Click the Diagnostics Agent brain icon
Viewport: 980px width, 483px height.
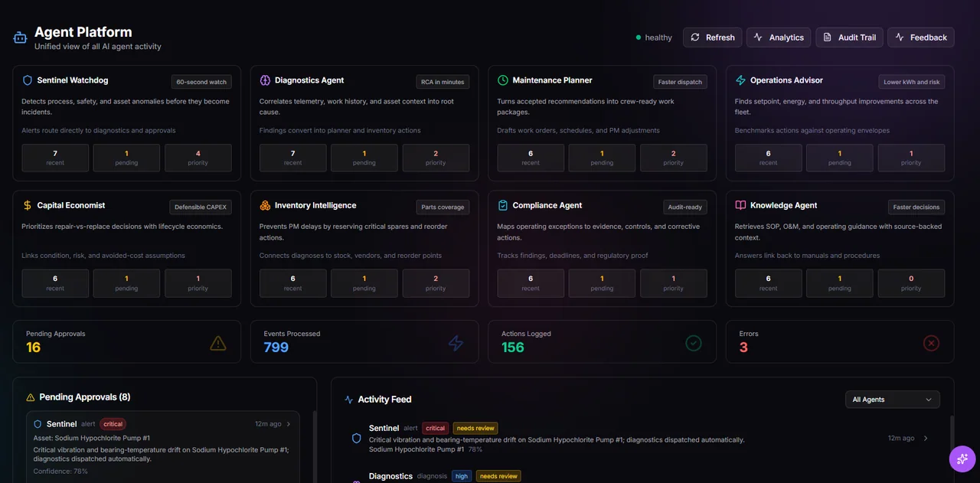[265, 80]
